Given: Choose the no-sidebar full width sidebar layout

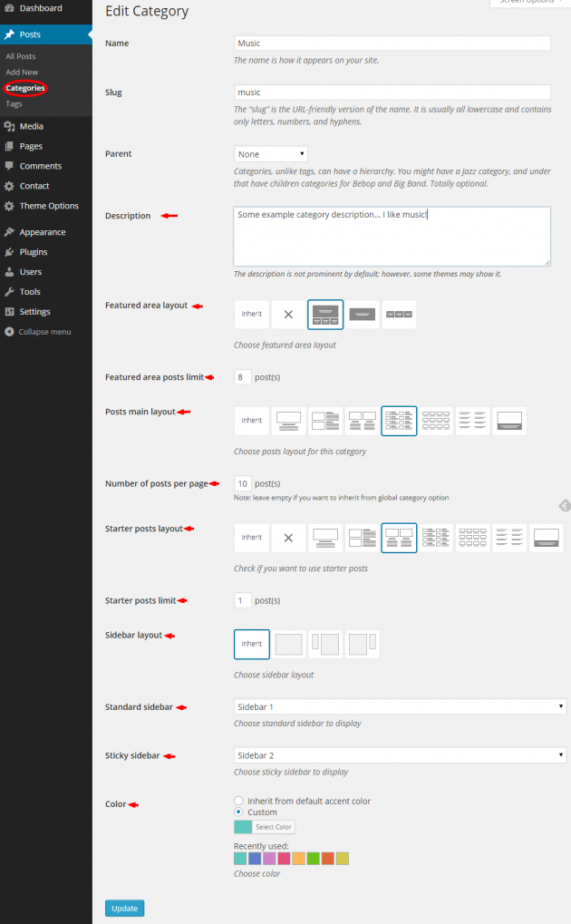Looking at the screenshot, I should 288,644.
